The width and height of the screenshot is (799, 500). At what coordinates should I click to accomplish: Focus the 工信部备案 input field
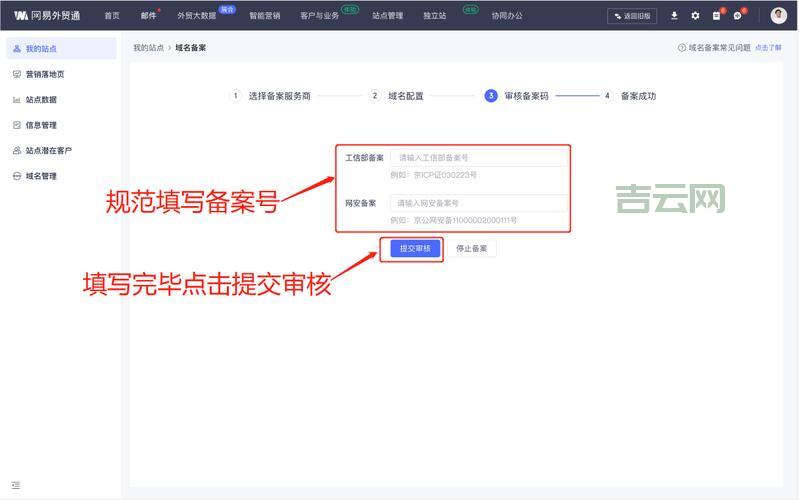click(x=478, y=157)
